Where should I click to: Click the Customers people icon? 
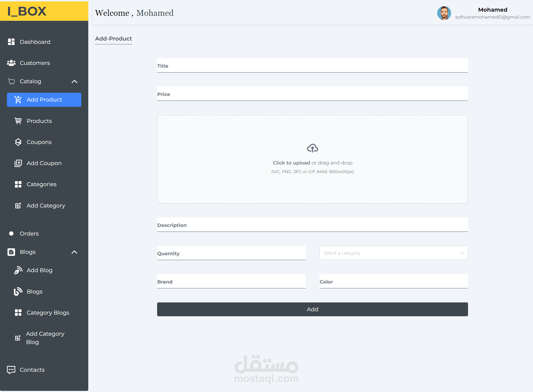11,63
